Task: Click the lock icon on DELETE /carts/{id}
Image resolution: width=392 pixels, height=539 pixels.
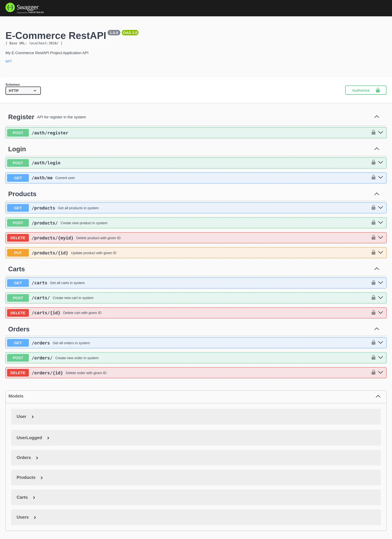Action: [x=373, y=312]
